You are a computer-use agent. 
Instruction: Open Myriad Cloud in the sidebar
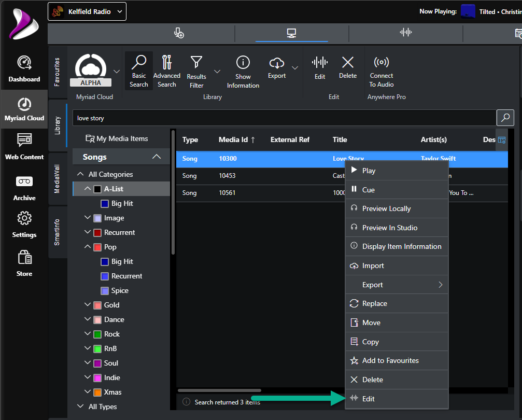click(24, 109)
